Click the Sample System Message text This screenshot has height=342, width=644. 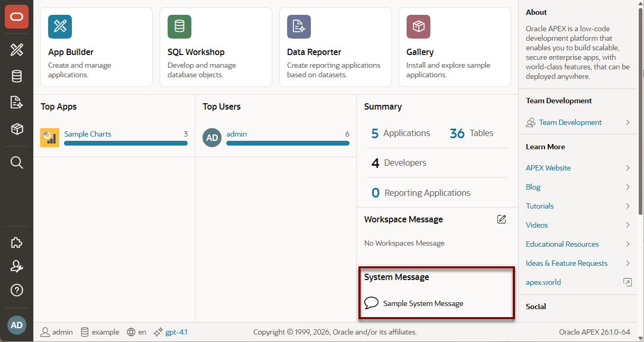(x=423, y=303)
